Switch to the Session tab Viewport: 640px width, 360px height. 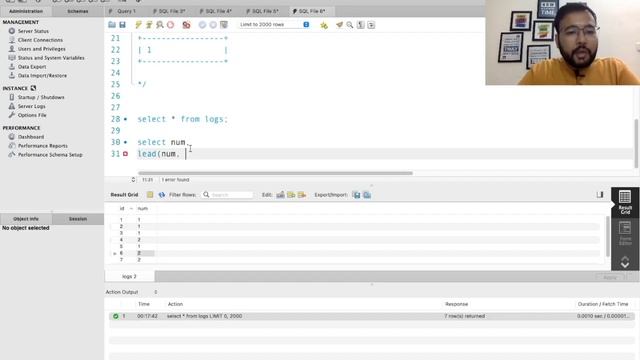pyautogui.click(x=78, y=219)
